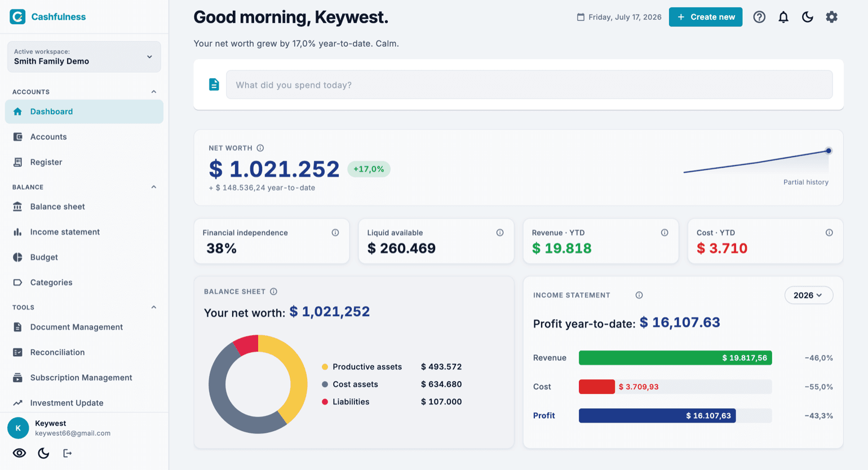The height and width of the screenshot is (470, 868).
Task: Click the −55,0% cost change
Action: pos(819,387)
